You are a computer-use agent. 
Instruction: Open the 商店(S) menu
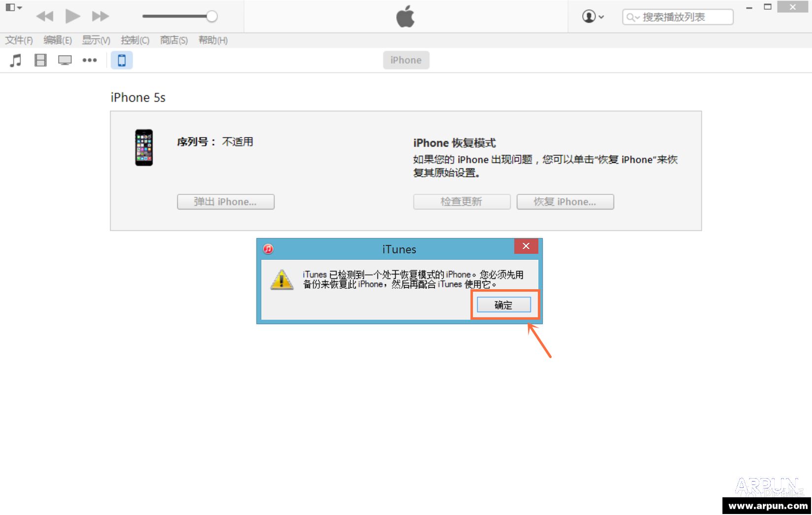[173, 40]
